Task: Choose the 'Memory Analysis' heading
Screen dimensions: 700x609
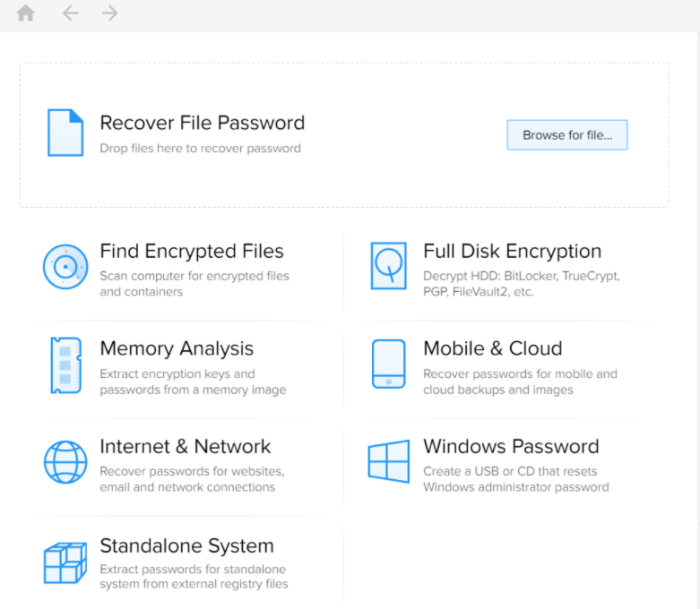Action: click(177, 349)
